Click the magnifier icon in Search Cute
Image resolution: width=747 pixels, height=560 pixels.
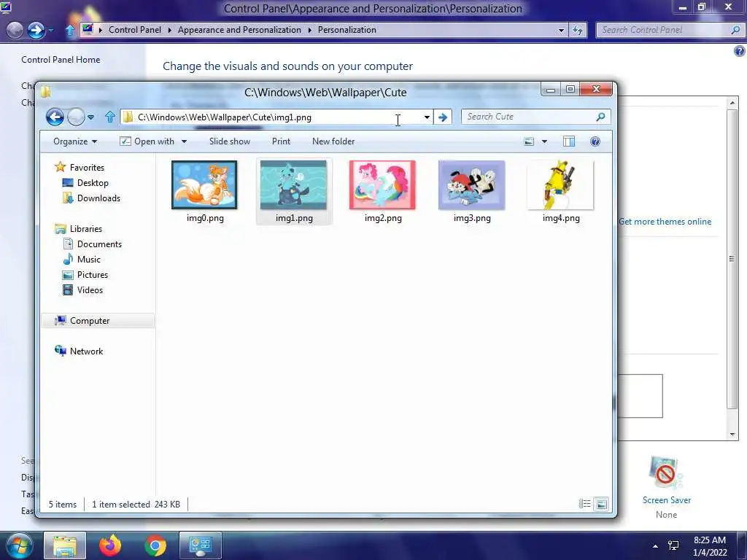[x=600, y=117]
